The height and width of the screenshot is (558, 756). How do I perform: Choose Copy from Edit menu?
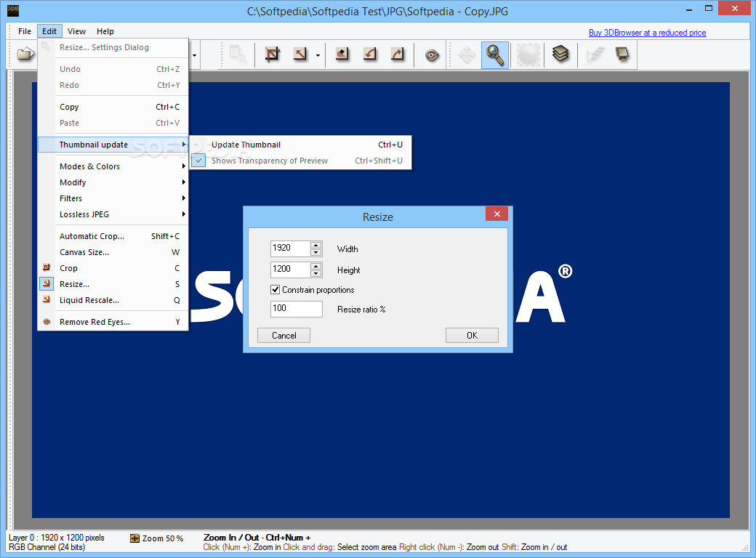(x=113, y=107)
